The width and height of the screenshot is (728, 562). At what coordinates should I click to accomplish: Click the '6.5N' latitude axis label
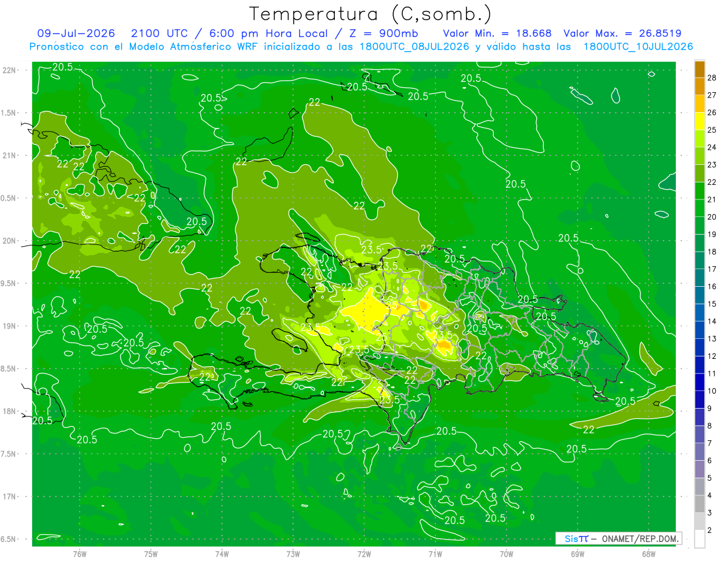tap(9, 539)
